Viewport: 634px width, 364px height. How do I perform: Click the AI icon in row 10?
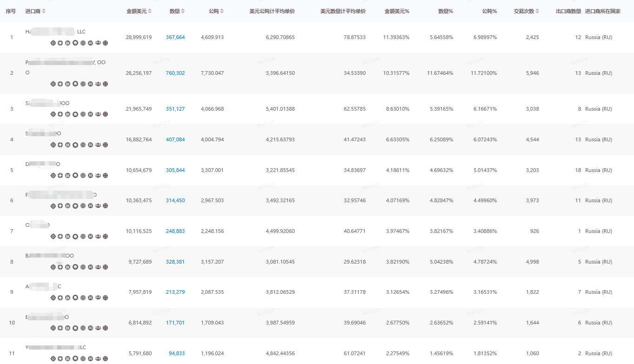pyautogui.click(x=90, y=328)
